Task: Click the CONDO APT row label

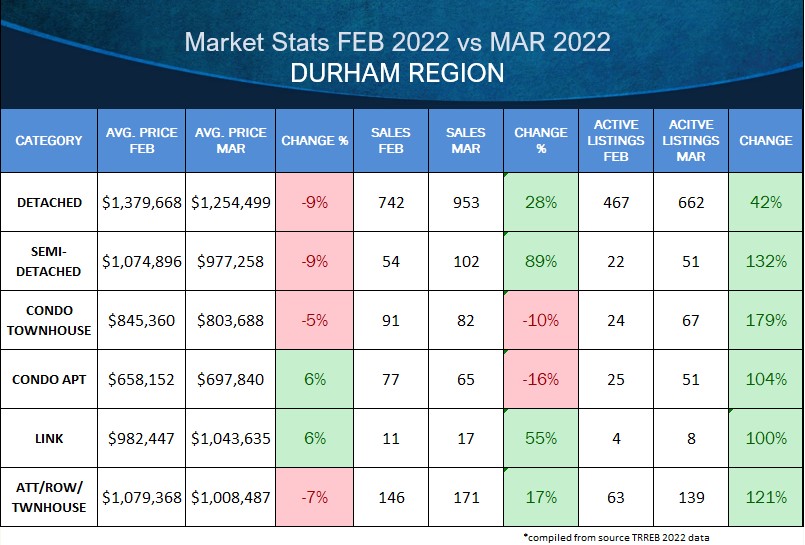Action: point(49,379)
